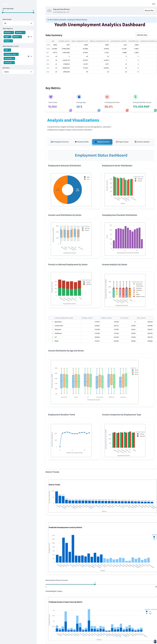Toggle Low legend in Predicted Income chart

click(x=149, y=611)
